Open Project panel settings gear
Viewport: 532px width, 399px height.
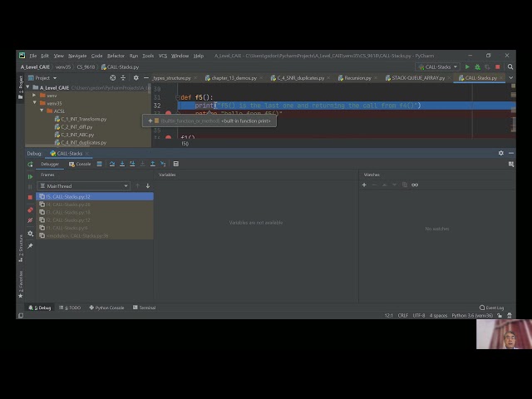pos(135,77)
